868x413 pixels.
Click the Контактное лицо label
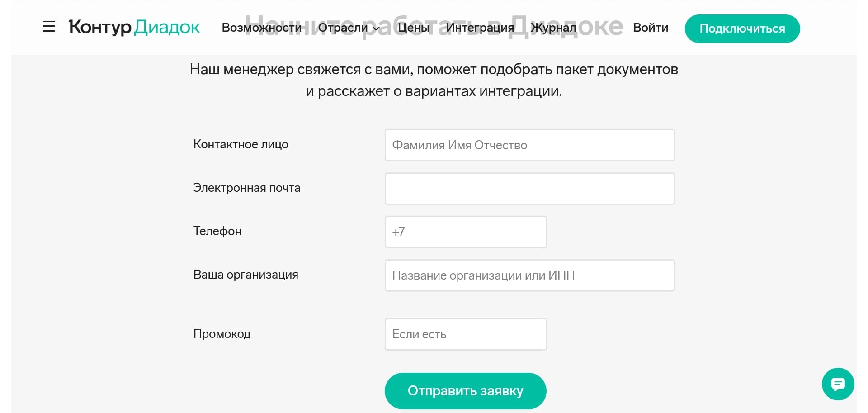(x=241, y=144)
